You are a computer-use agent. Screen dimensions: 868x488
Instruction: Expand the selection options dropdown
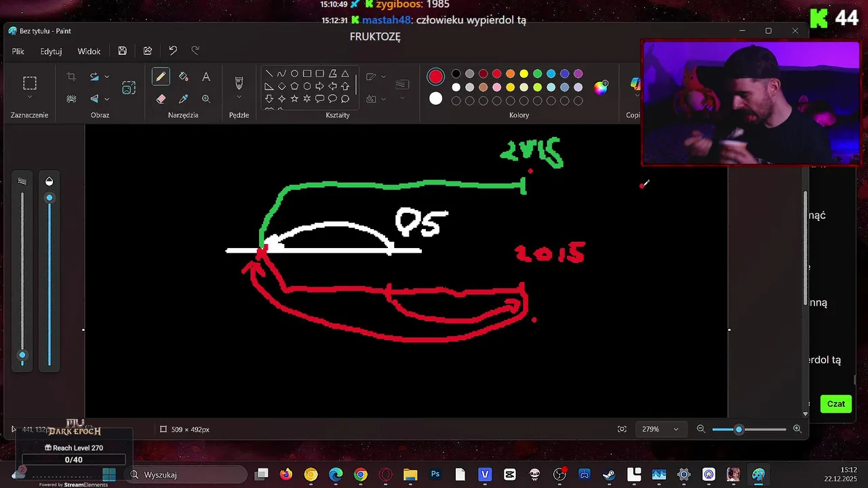29,98
